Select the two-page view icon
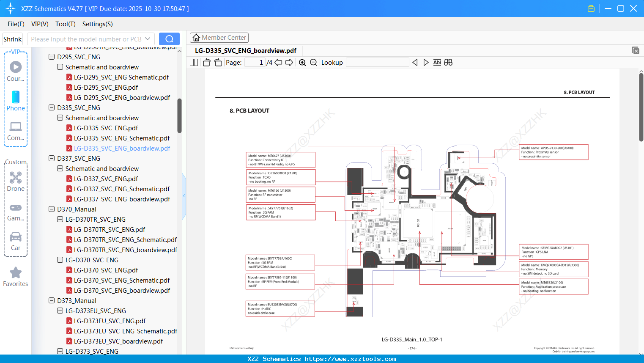Image resolution: width=644 pixels, height=363 pixels. [194, 62]
